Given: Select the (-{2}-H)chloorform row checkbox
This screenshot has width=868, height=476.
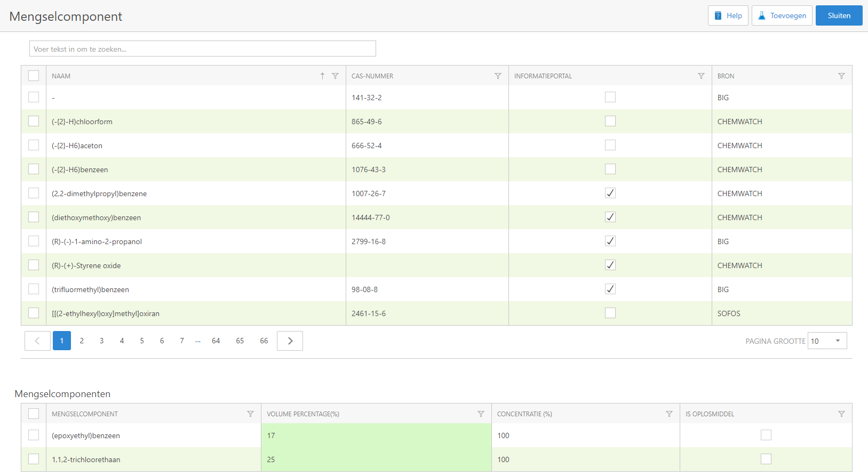Looking at the screenshot, I should tap(34, 122).
